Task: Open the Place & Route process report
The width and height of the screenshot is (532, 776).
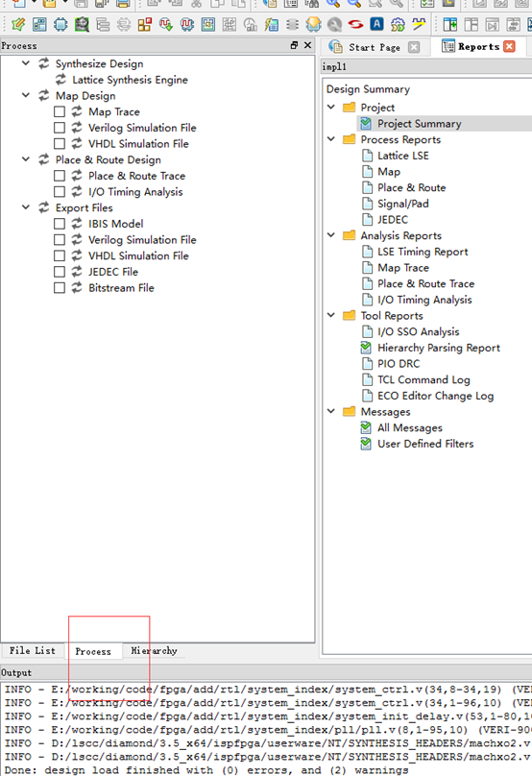Action: [411, 187]
